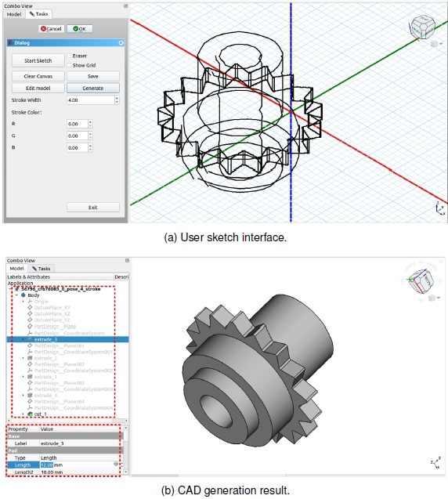
Task: Click the navigation cube in the CAD result view
Action: [421, 280]
